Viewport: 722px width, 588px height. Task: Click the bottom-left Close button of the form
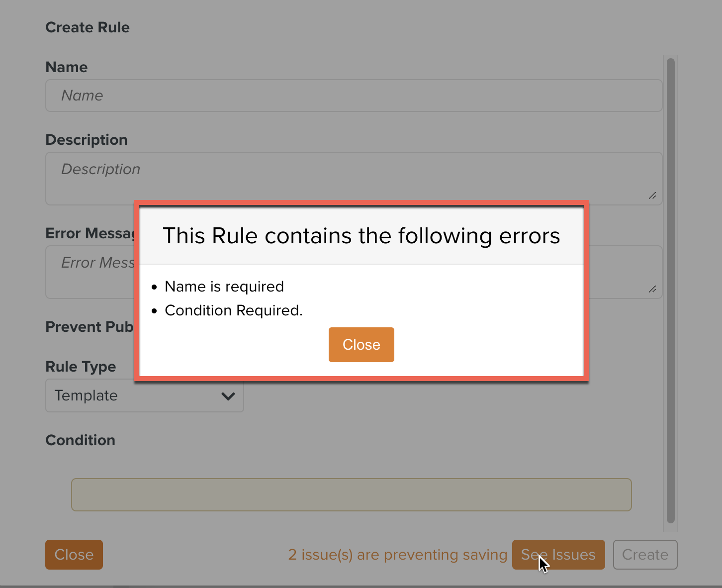click(x=74, y=555)
